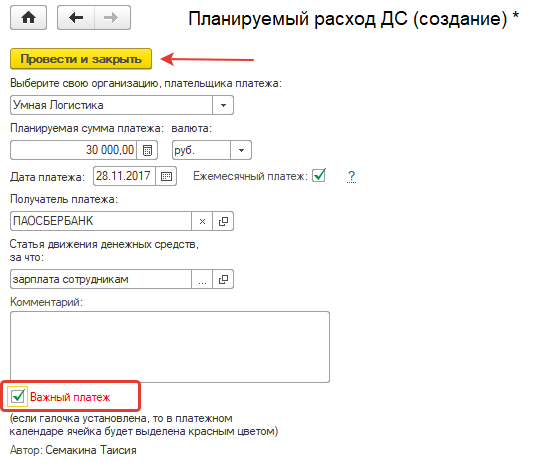This screenshot has width=549, height=472.
Task: Click the 'валюта:' label
Action: pyautogui.click(x=192, y=129)
